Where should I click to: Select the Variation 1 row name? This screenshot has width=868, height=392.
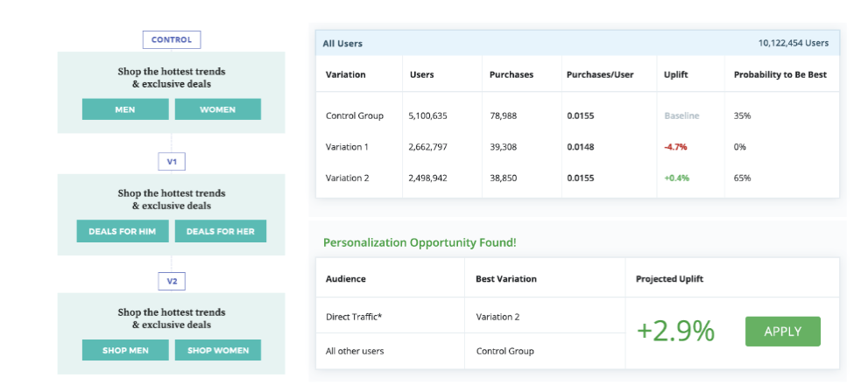[347, 147]
